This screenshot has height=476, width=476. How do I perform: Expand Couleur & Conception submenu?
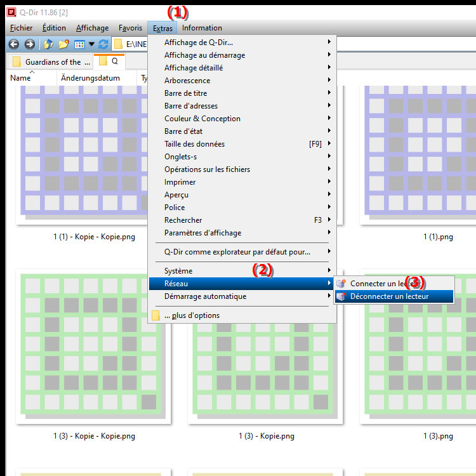[242, 119]
